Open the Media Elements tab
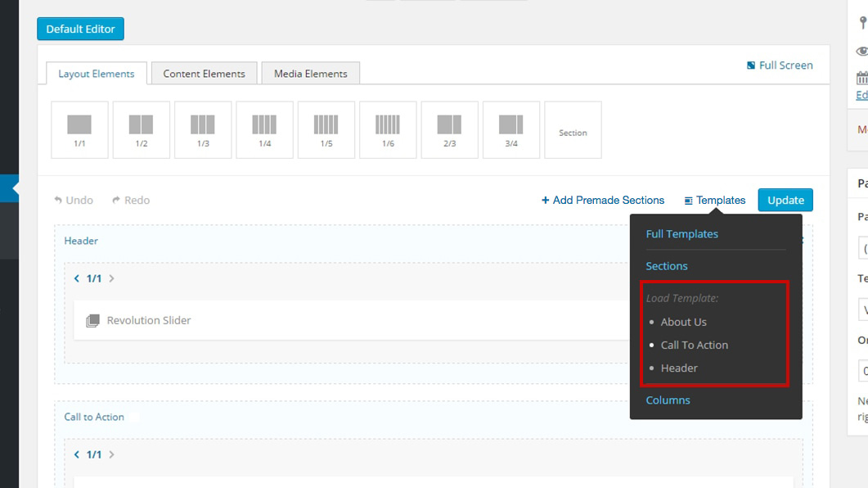Image resolution: width=868 pixels, height=488 pixels. pyautogui.click(x=311, y=74)
